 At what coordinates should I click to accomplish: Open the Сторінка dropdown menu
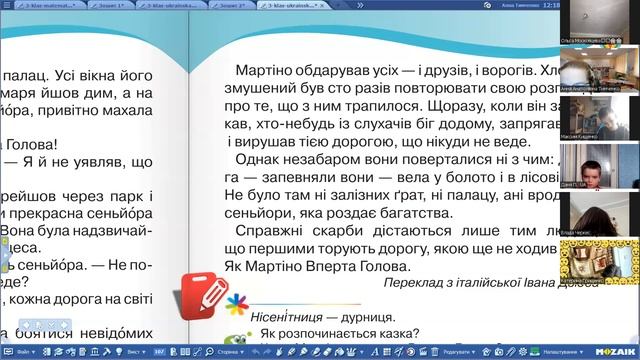231,352
